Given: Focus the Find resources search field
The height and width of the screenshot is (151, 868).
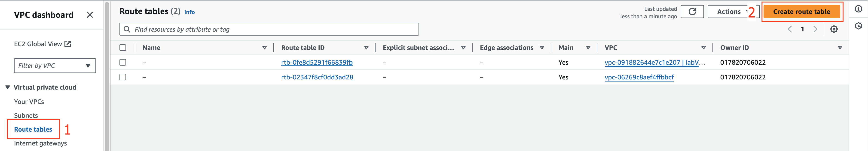Looking at the screenshot, I should 269,29.
